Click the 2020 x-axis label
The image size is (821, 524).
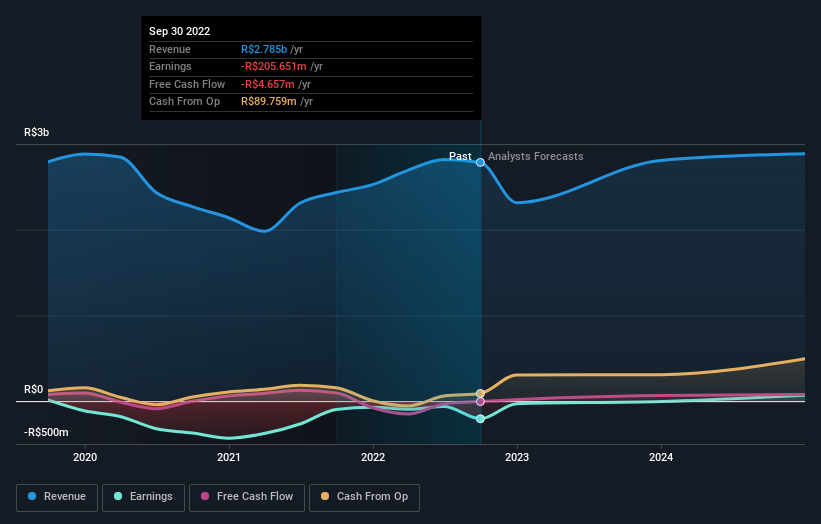point(85,457)
